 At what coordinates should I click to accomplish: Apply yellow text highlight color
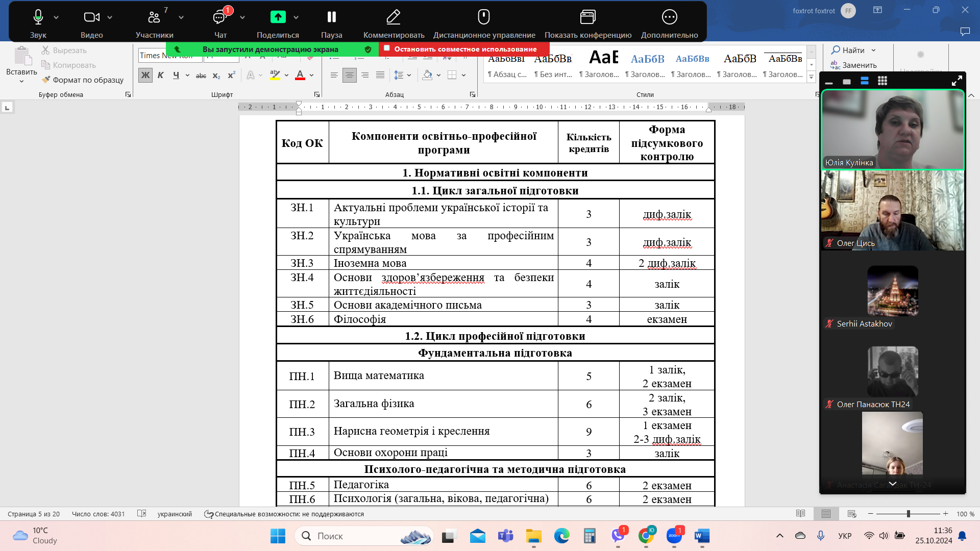[x=275, y=76]
